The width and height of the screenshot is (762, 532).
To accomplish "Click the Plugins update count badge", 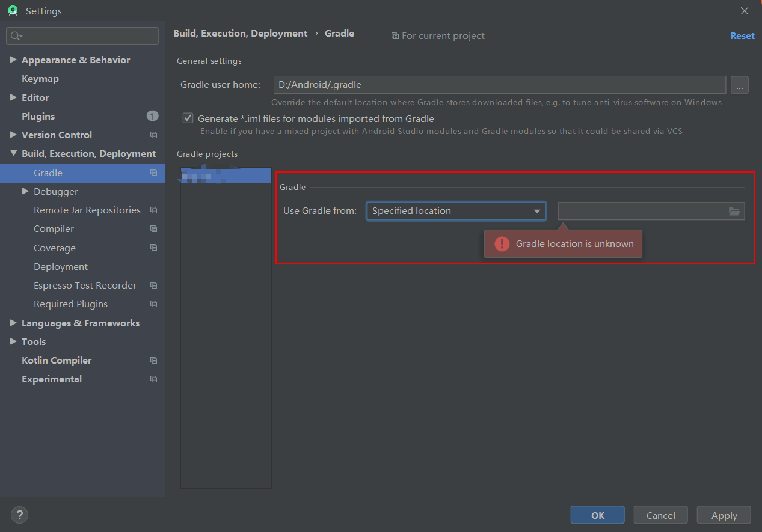I will tap(152, 116).
